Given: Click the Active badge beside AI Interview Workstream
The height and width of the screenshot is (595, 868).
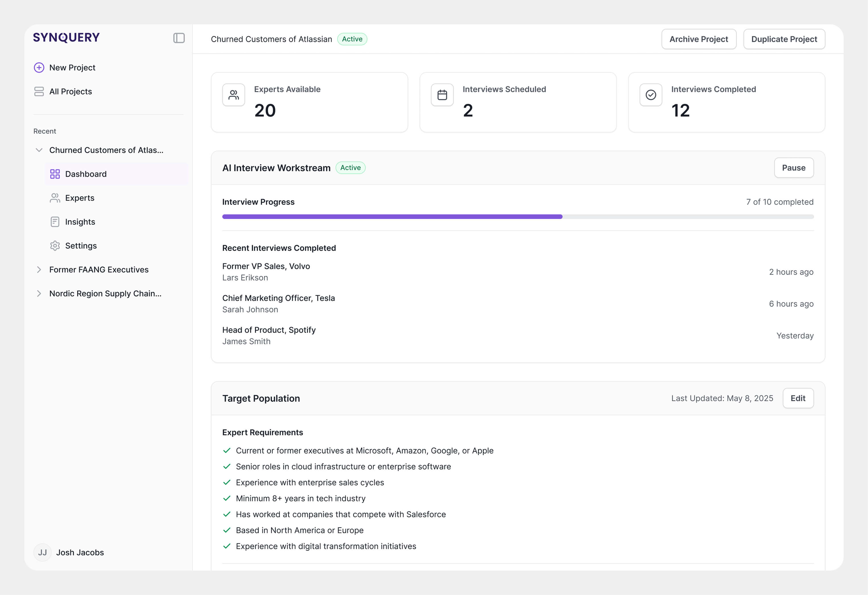Looking at the screenshot, I should coord(350,168).
